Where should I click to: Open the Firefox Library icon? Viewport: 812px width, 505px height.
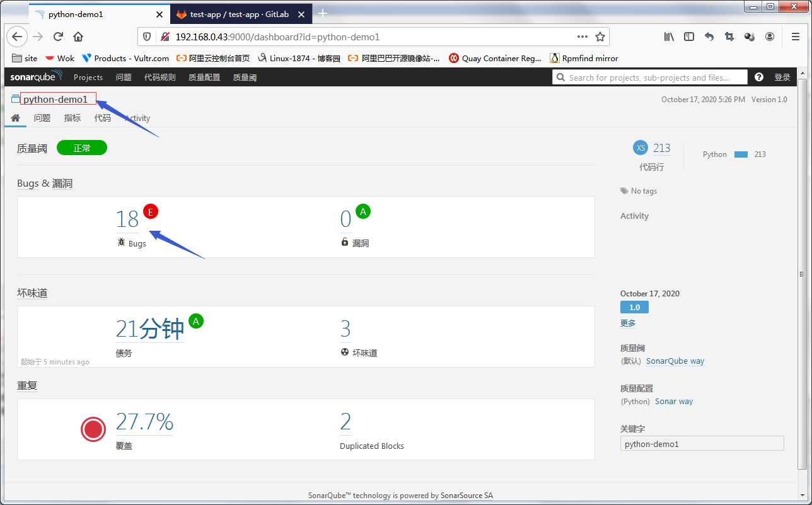click(x=669, y=37)
